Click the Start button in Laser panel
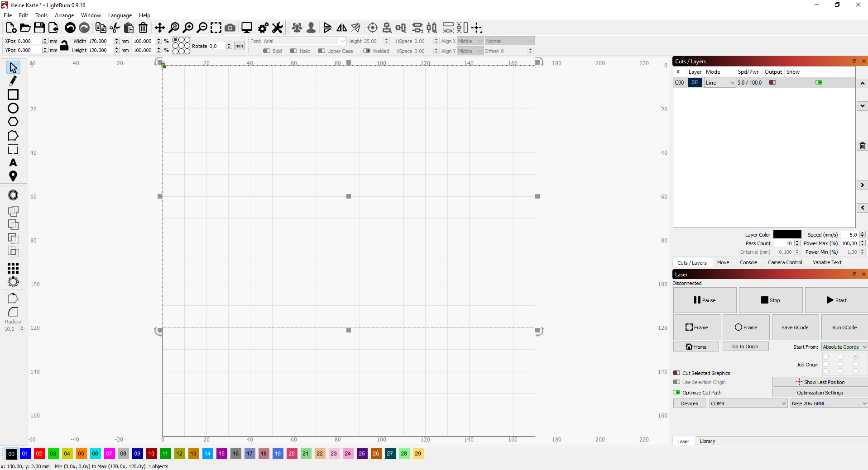The image size is (868, 470). tap(836, 300)
